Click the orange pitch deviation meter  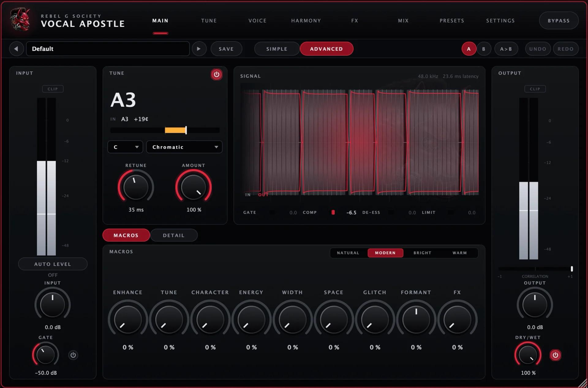coord(165,130)
